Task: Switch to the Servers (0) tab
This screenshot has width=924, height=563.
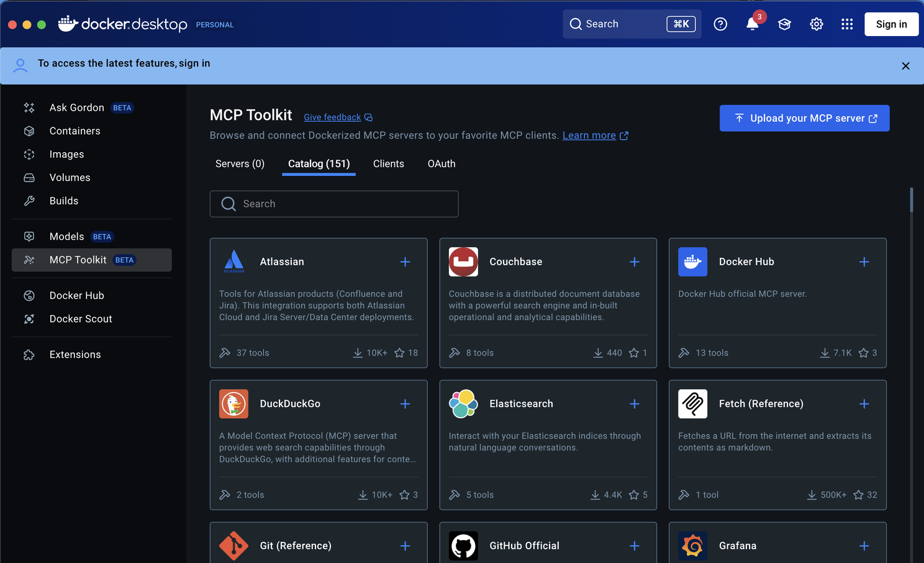Action: (x=240, y=164)
